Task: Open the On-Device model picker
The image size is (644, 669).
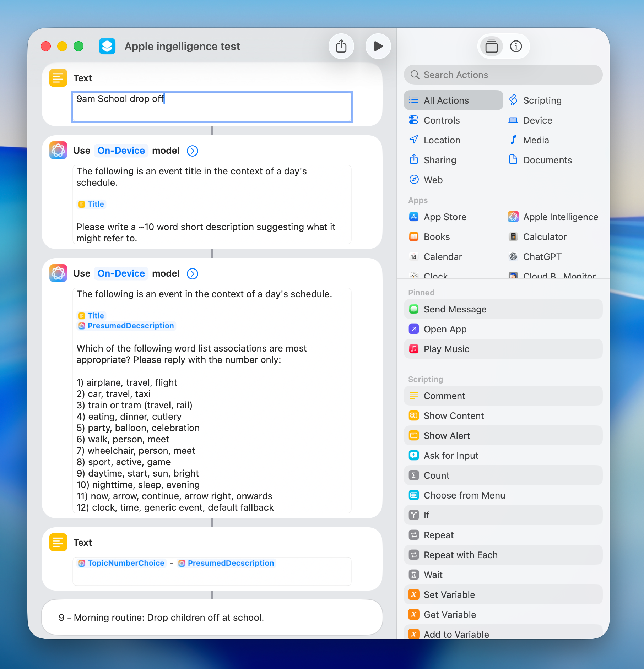Action: pyautogui.click(x=121, y=150)
